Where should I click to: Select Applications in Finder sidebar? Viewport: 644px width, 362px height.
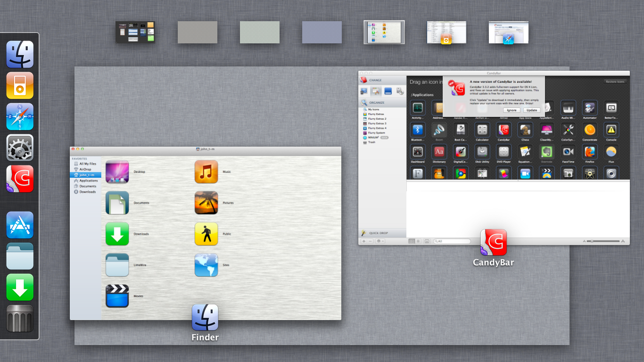click(85, 181)
